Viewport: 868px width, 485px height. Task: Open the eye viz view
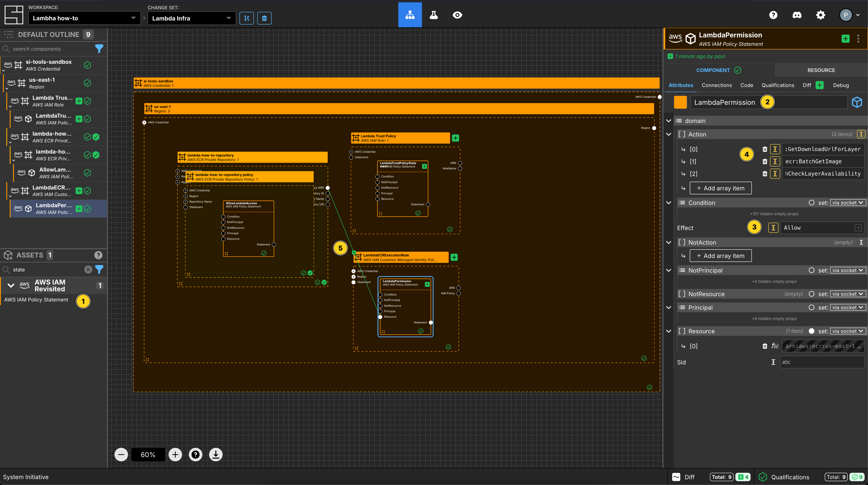pyautogui.click(x=457, y=15)
